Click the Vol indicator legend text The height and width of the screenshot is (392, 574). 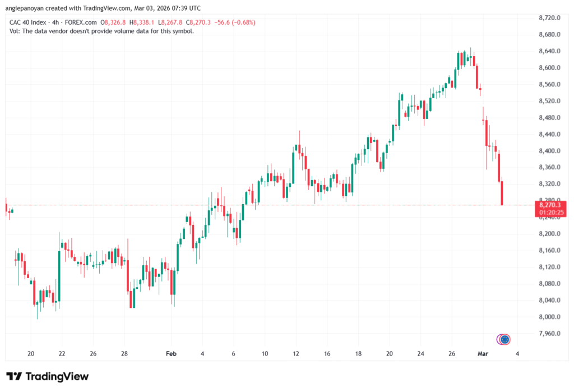point(102,31)
